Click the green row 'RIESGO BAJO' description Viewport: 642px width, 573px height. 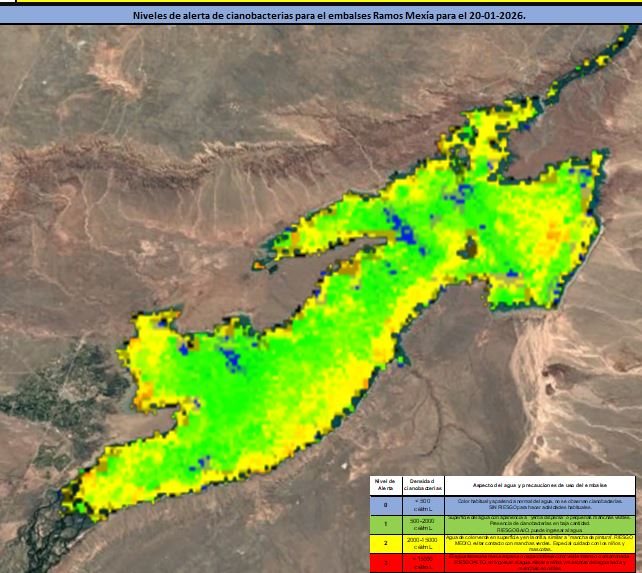[x=538, y=524]
